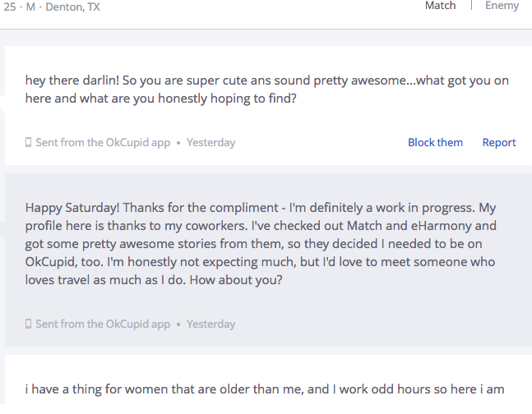Click the first message's 'Sent from the OkCupid app'
The image size is (532, 414).
click(103, 143)
